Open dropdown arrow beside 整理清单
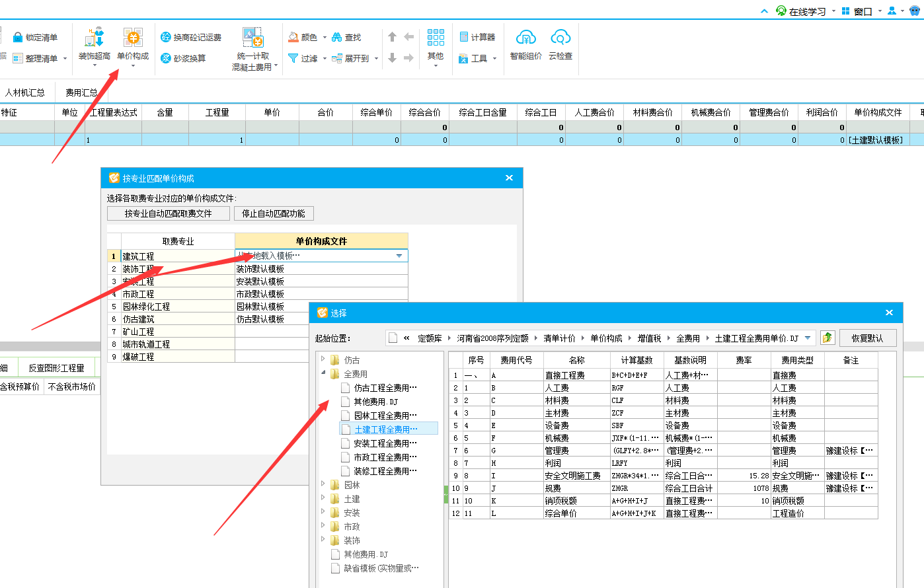 pos(65,59)
